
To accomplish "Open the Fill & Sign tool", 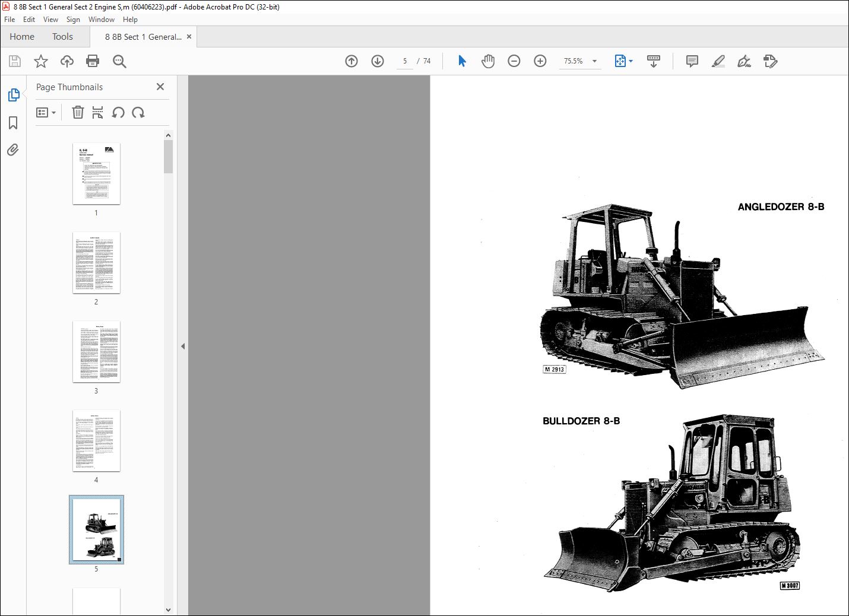I will point(744,61).
